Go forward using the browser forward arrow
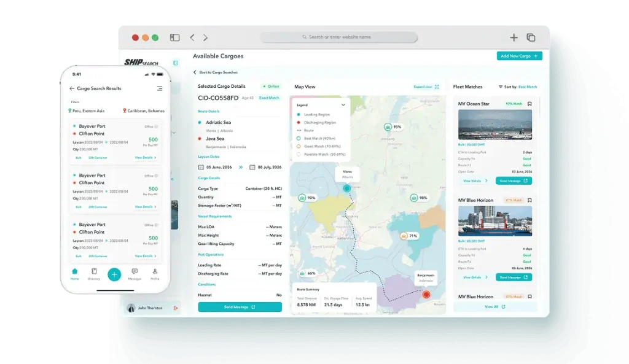Image resolution: width=629 pixels, height=364 pixels. [205, 37]
